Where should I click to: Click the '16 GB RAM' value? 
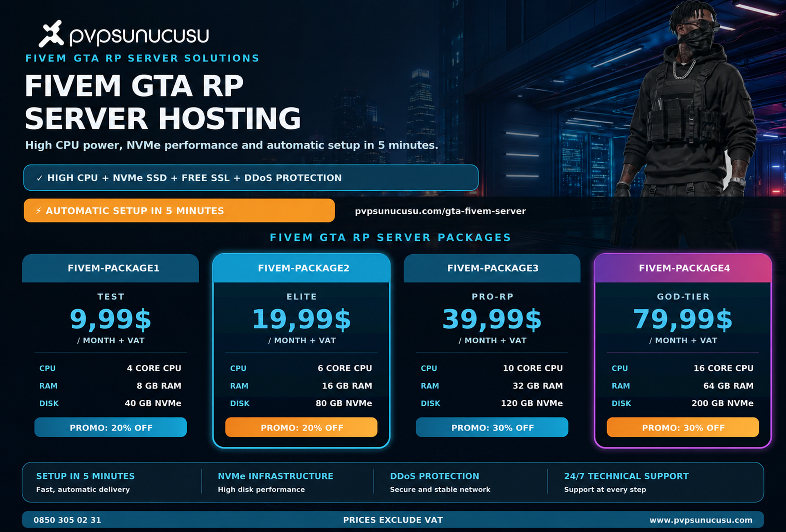click(347, 386)
